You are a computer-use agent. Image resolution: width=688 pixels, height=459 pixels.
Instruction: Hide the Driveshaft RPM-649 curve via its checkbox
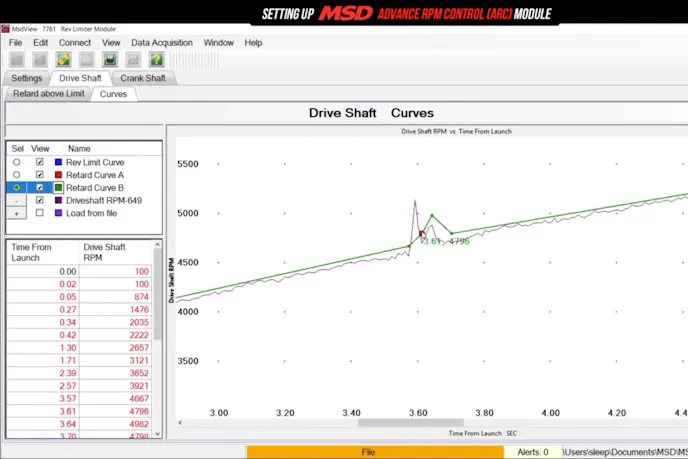pos(40,200)
